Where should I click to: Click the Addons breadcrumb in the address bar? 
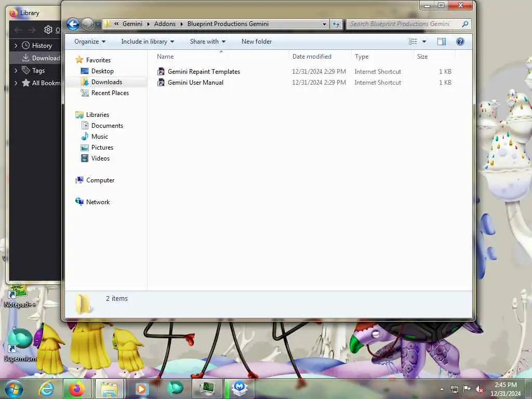(165, 24)
